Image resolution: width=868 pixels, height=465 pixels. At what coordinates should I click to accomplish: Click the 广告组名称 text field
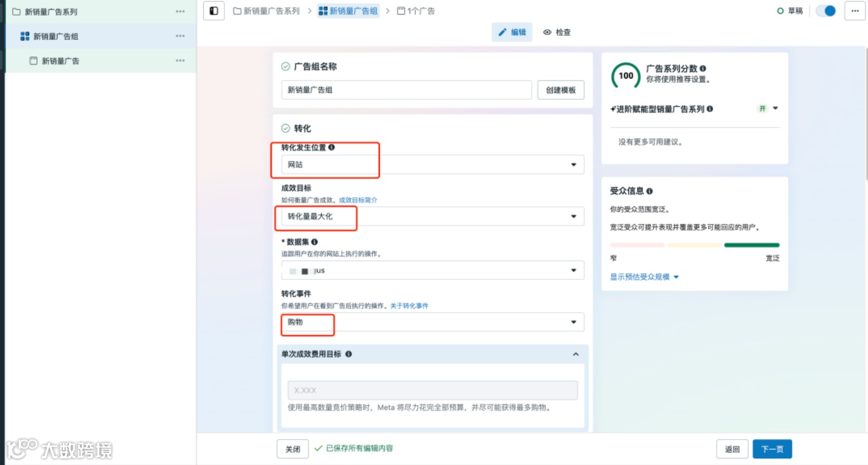(406, 90)
